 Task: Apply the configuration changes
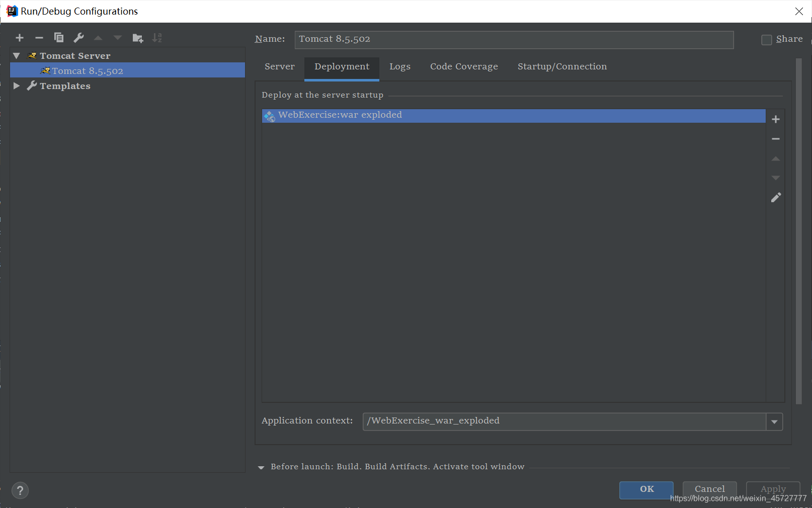click(772, 488)
